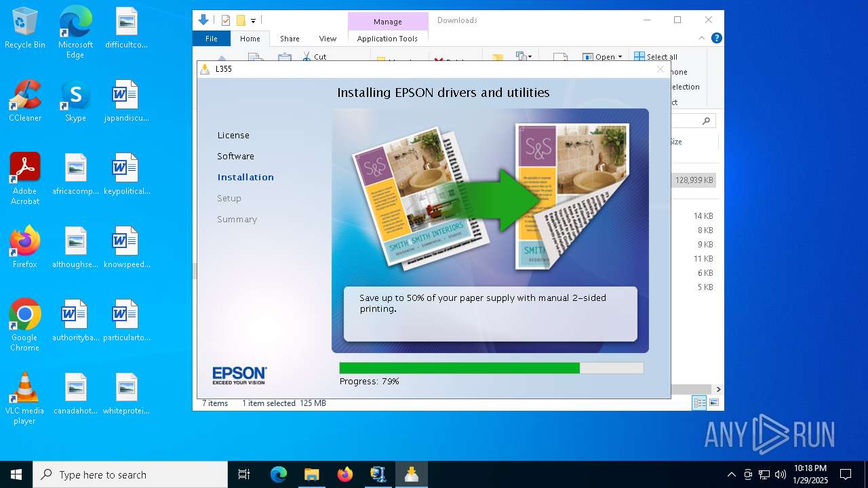The height and width of the screenshot is (488, 868).
Task: Click the Software step in installer
Action: tap(235, 157)
